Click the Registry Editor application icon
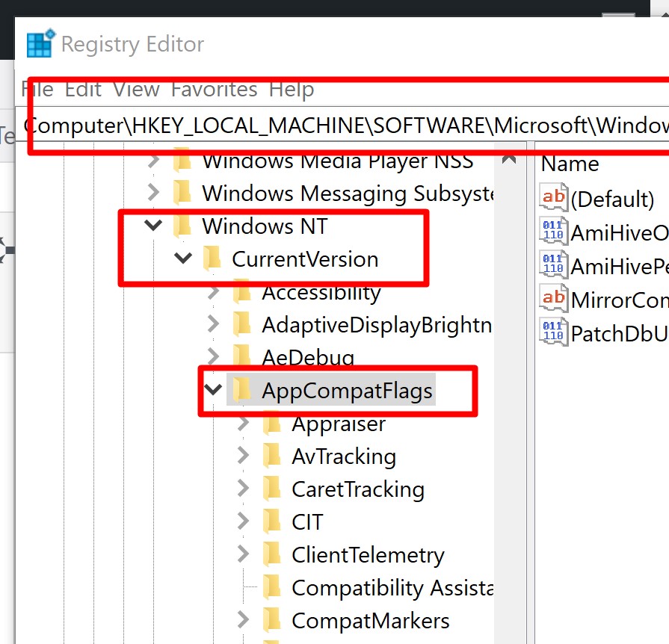Viewport: 669px width, 644px height. pyautogui.click(x=39, y=43)
